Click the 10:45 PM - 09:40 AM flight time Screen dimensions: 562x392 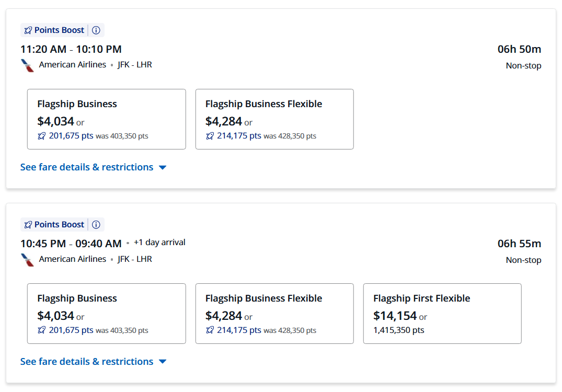click(x=71, y=244)
